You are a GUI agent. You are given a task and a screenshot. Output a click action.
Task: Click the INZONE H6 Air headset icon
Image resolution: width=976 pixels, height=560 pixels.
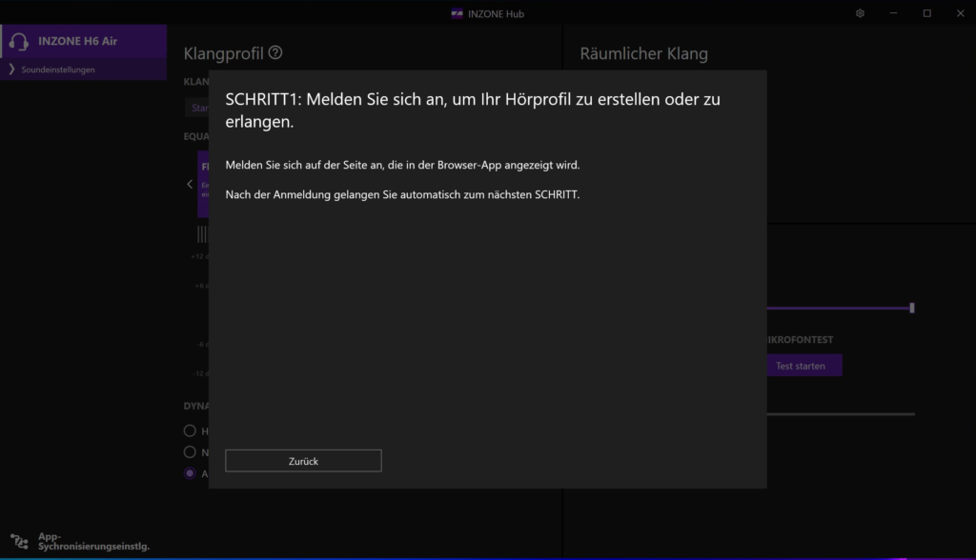18,42
